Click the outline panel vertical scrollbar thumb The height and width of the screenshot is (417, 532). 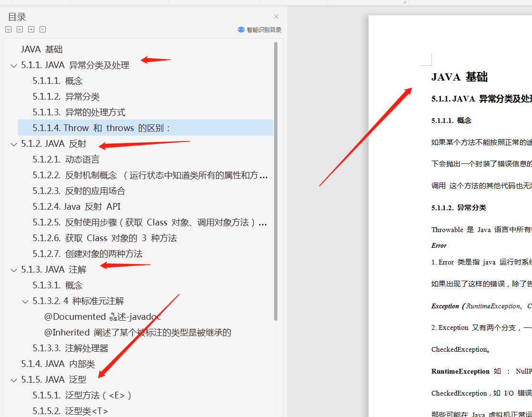[x=276, y=181]
